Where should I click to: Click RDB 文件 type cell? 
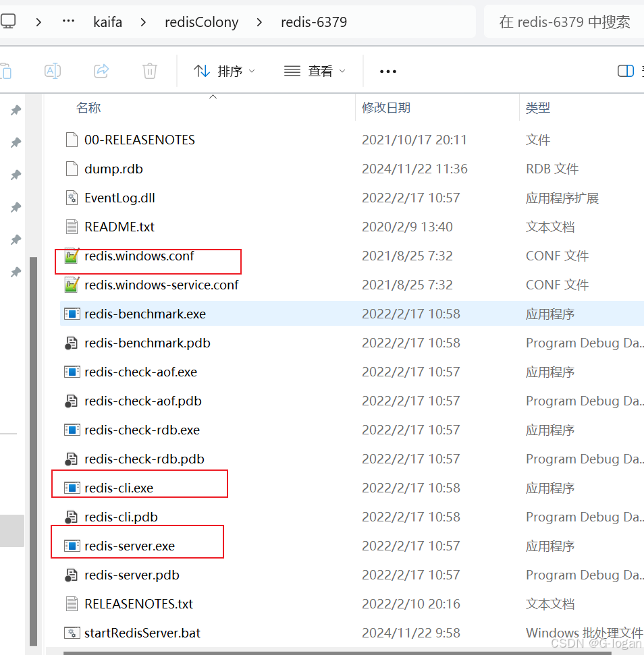click(552, 169)
